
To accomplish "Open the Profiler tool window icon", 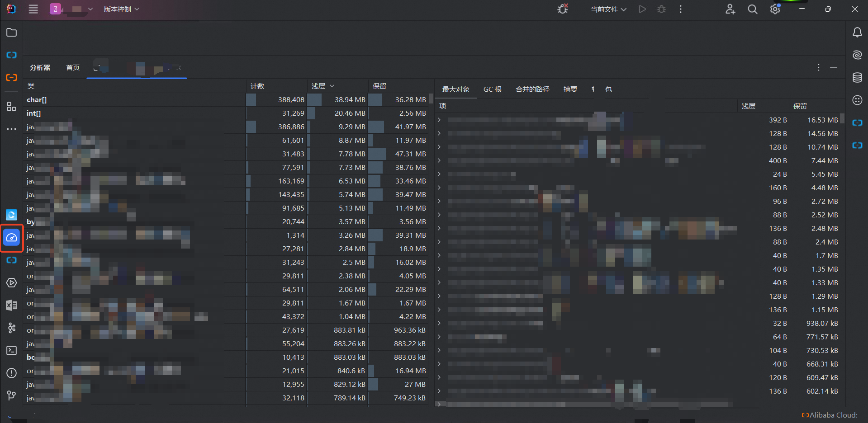I will [12, 238].
